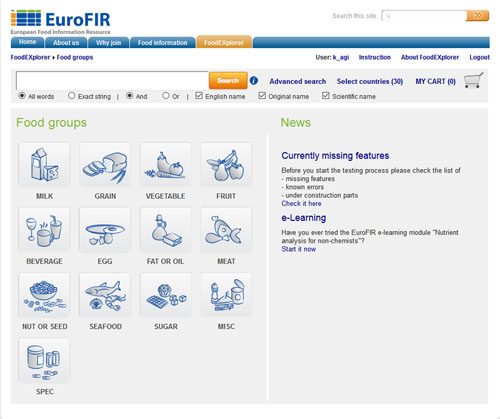Click the MISC label text

(x=226, y=326)
